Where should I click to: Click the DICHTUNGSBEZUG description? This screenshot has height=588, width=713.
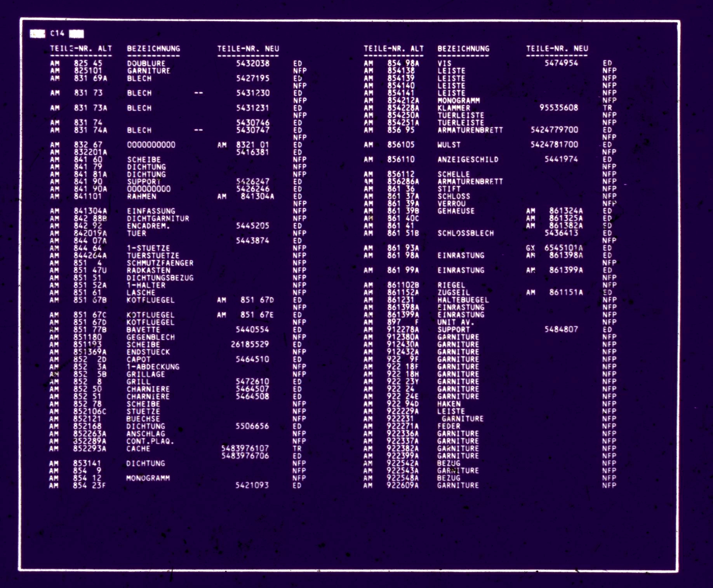tap(160, 278)
